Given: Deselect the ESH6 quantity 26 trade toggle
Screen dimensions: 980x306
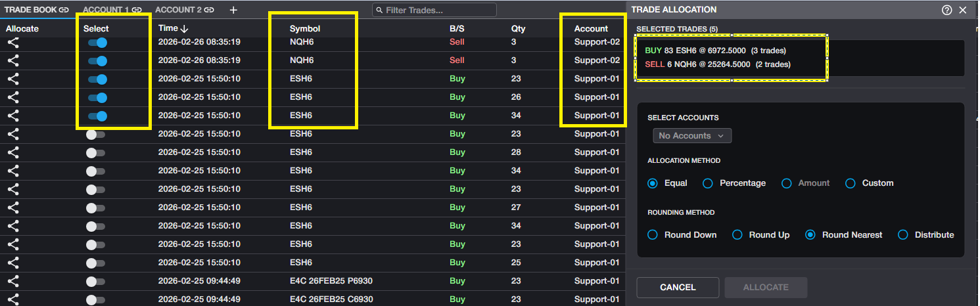Looking at the screenshot, I should pos(97,97).
